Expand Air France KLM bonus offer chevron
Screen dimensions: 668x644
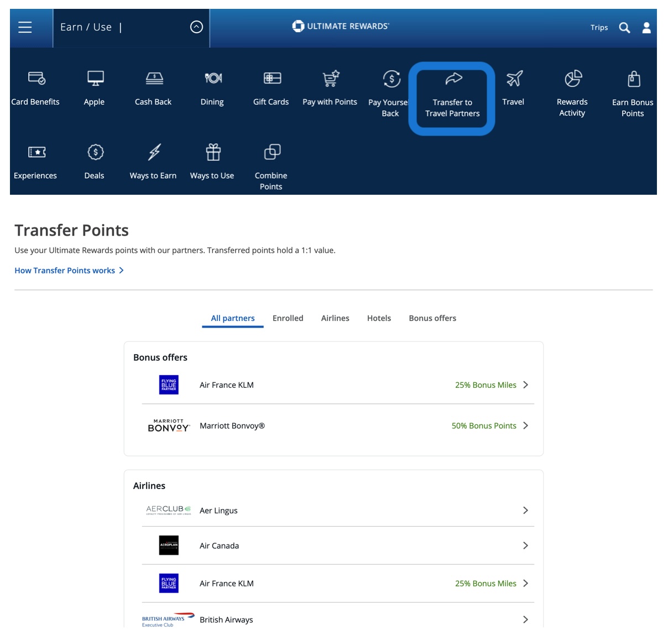525,385
